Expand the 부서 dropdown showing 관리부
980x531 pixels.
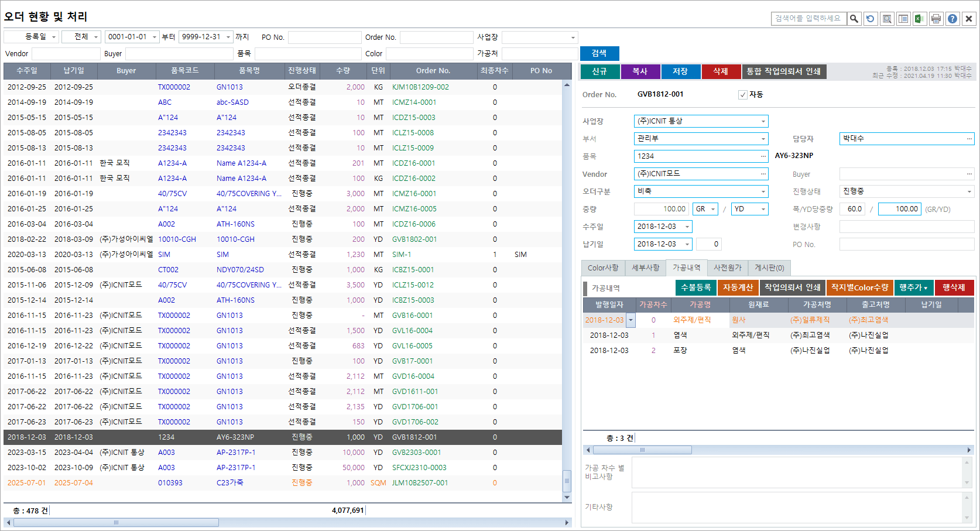click(x=763, y=139)
